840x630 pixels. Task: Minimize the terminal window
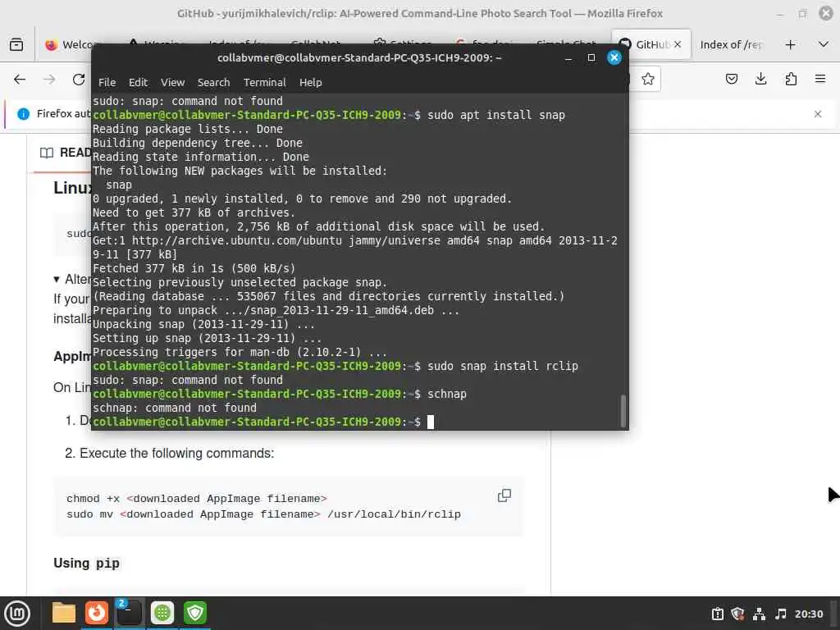tap(568, 57)
